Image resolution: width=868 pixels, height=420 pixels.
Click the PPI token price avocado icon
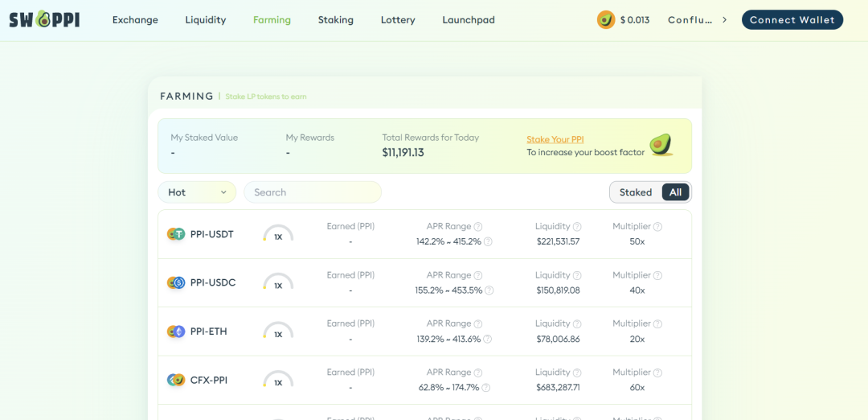(606, 19)
